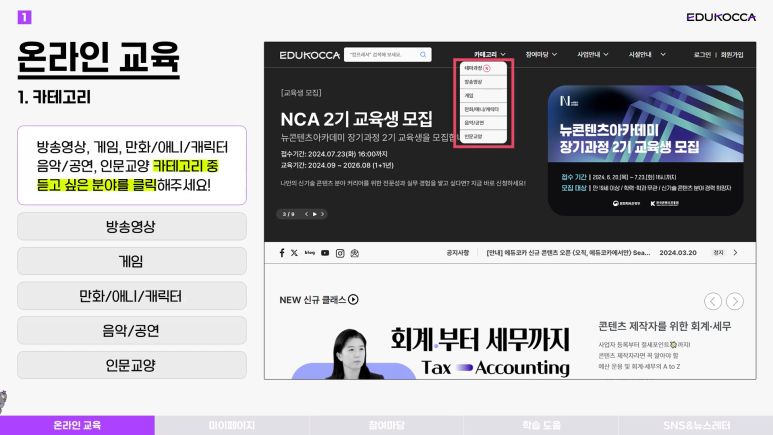
Task: Play the banner slideshow
Action: (x=315, y=214)
